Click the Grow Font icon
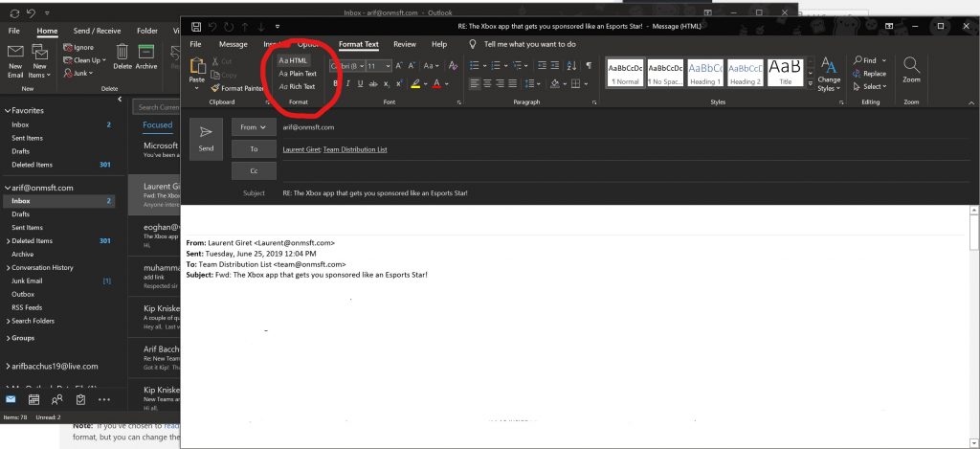 399,66
